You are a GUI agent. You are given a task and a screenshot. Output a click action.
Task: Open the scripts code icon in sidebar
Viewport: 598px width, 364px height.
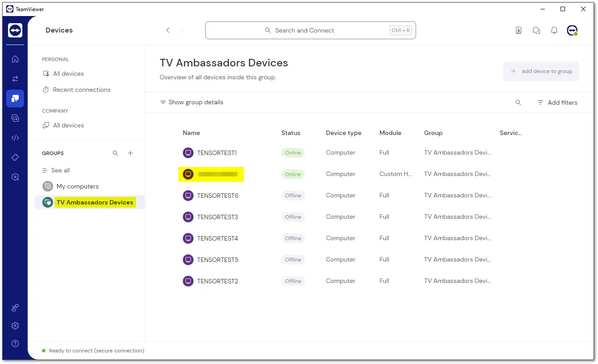coord(15,138)
